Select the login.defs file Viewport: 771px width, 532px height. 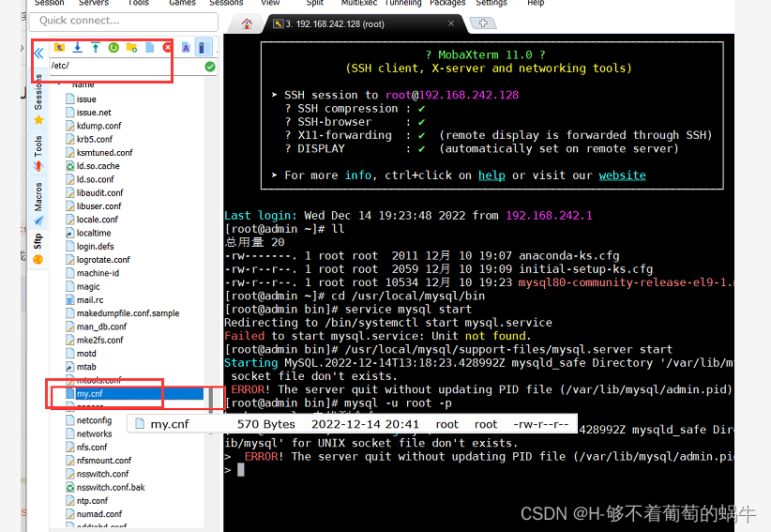click(95, 247)
